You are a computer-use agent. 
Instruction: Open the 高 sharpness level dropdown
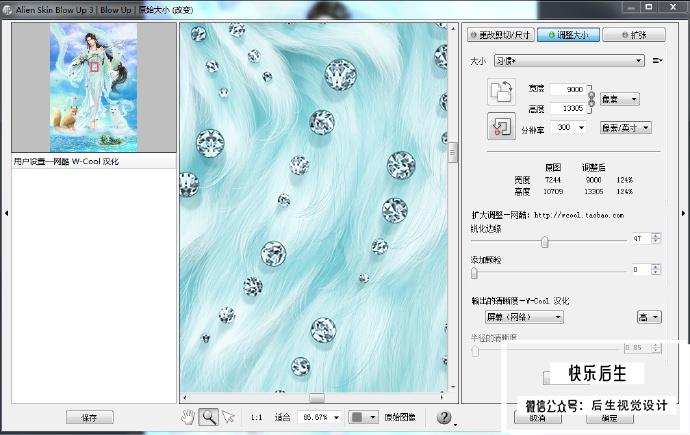[649, 317]
